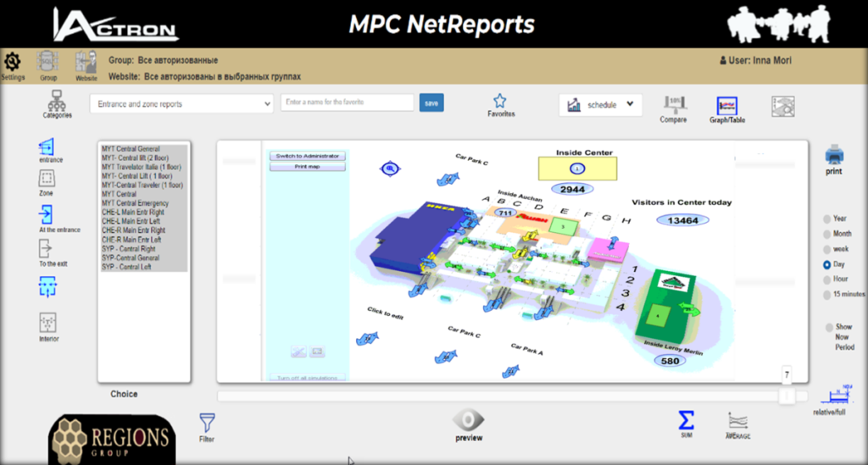Select the week radio button
Image resolution: width=868 pixels, height=465 pixels.
[x=827, y=249]
